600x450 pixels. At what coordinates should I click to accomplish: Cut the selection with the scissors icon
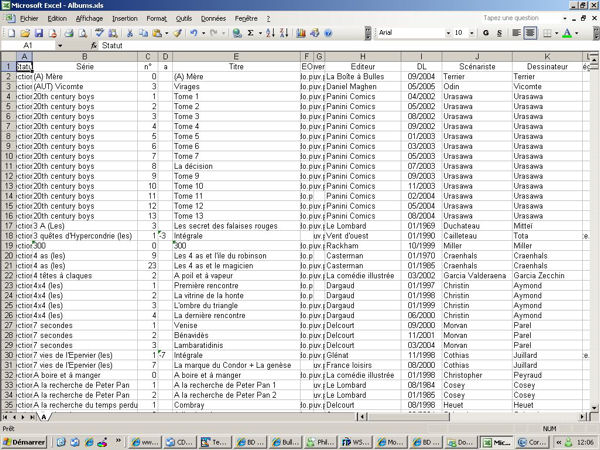[130, 33]
